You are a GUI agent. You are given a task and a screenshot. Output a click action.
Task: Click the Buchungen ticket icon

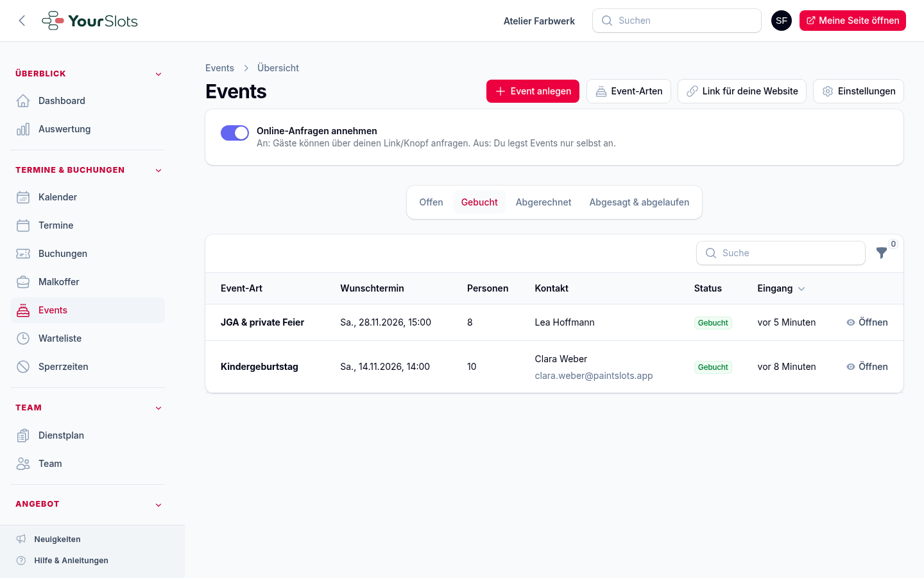click(23, 254)
